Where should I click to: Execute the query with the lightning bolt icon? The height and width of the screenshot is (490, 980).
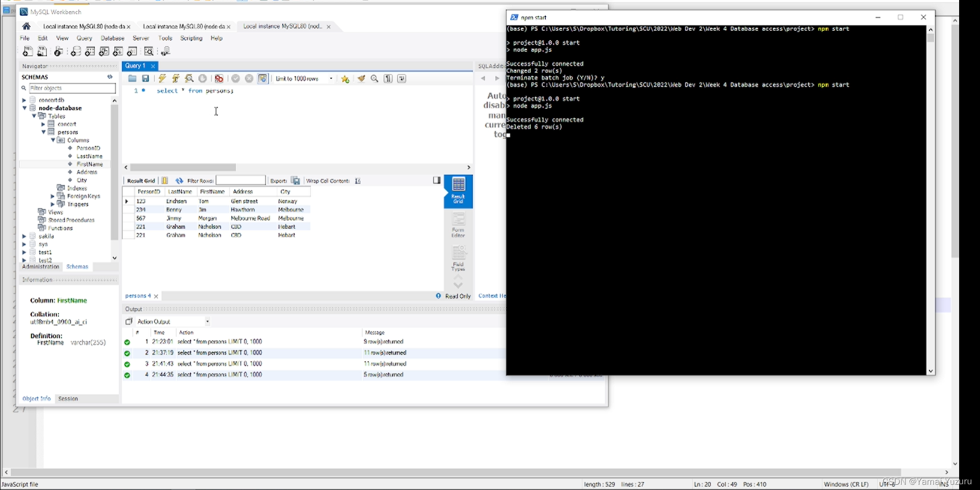[163, 78]
